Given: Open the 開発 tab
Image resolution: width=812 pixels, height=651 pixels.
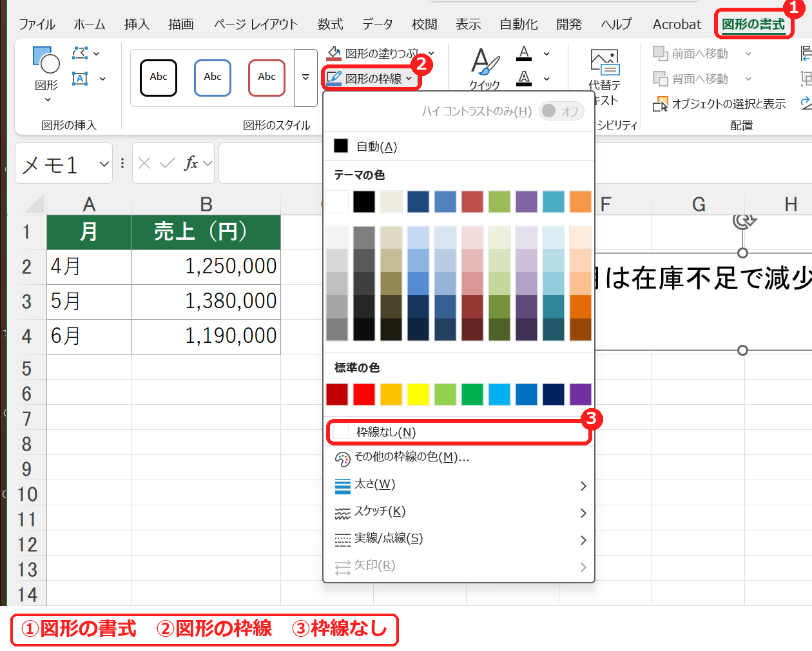Looking at the screenshot, I should click(x=569, y=24).
